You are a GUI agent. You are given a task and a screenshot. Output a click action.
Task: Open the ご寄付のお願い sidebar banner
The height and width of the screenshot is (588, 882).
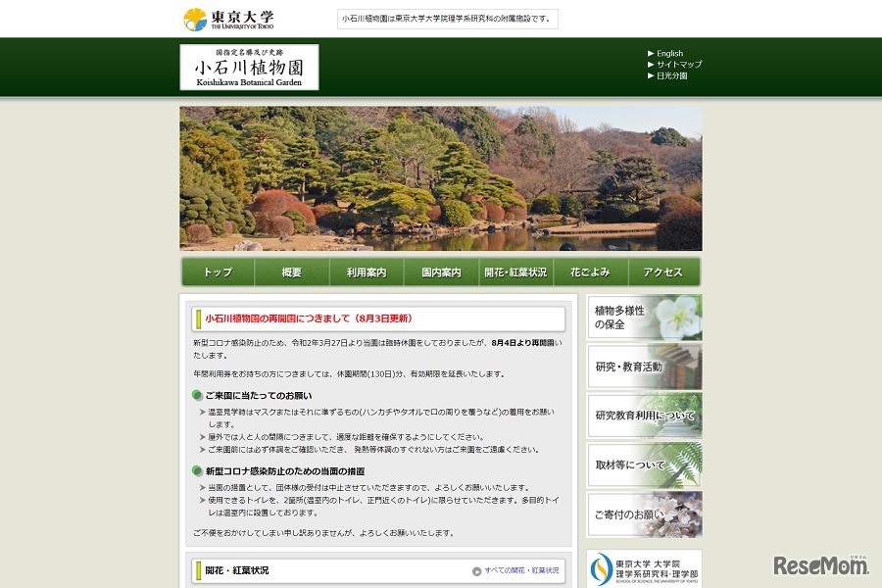click(644, 514)
